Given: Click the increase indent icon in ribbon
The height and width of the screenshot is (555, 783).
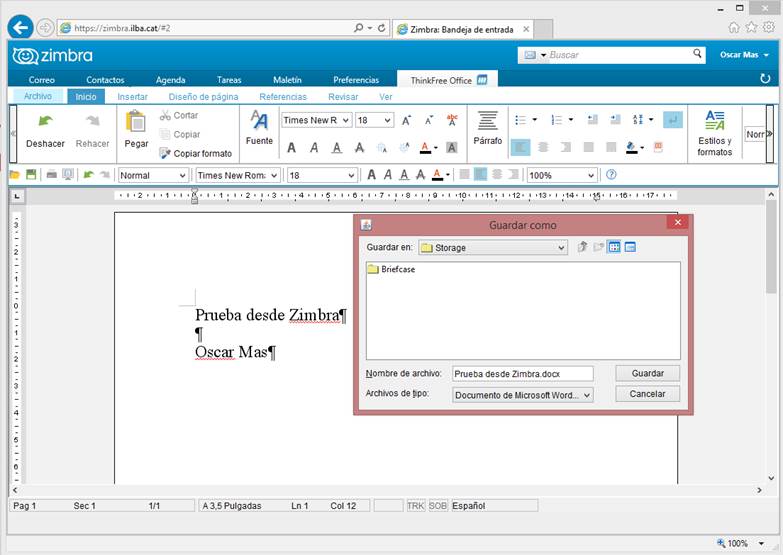Looking at the screenshot, I should point(615,120).
